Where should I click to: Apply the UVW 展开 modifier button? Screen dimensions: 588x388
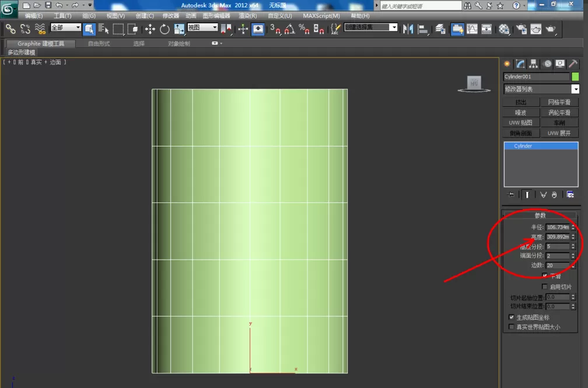[x=559, y=133]
